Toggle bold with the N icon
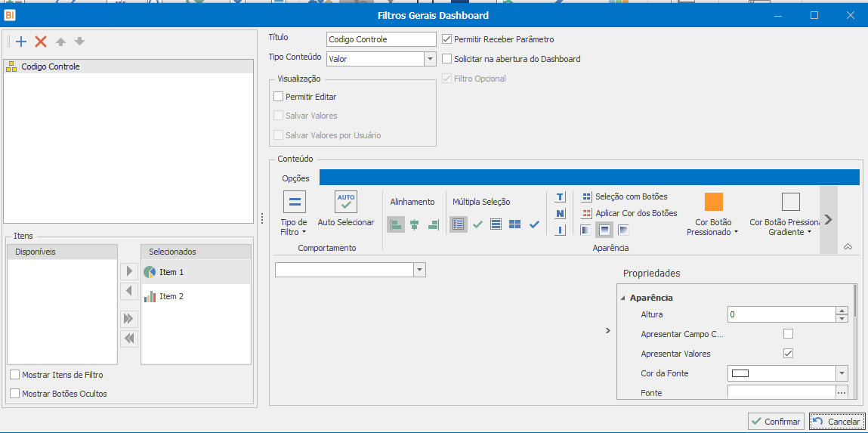Screen dimensions: 868x433 [x=561, y=213]
